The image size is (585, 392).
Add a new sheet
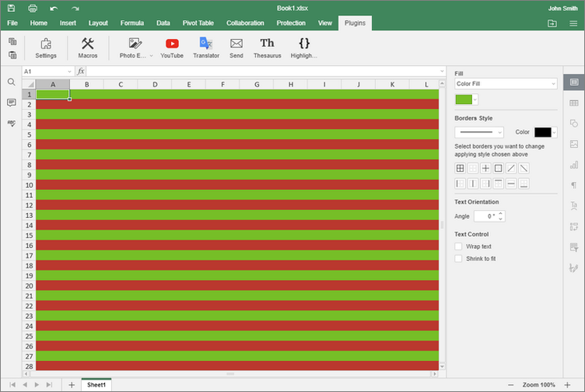click(x=72, y=385)
